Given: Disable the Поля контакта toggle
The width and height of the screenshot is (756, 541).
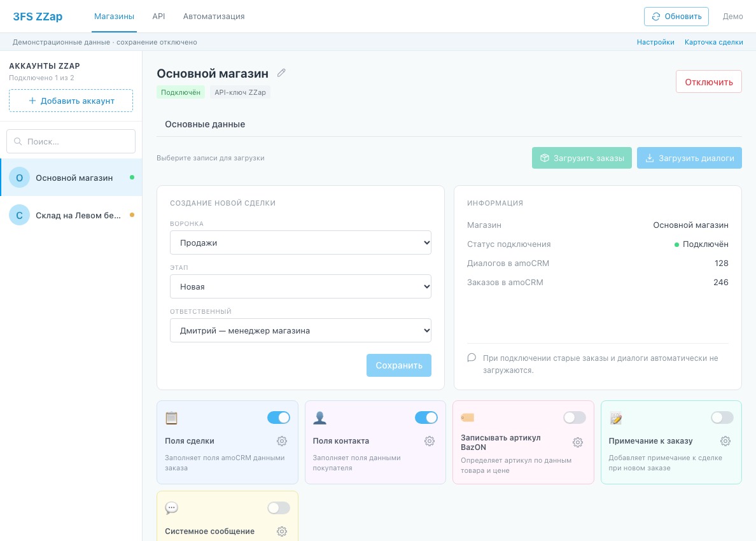Looking at the screenshot, I should [x=426, y=418].
